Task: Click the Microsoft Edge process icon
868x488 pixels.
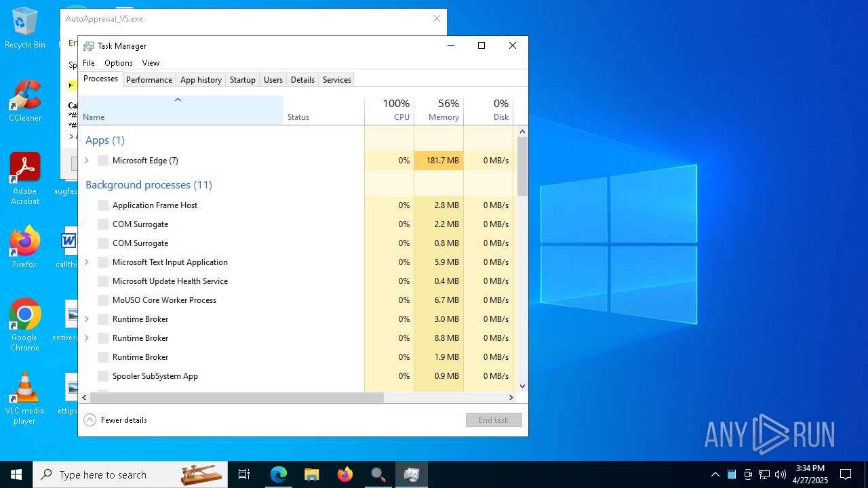Action: pos(103,161)
